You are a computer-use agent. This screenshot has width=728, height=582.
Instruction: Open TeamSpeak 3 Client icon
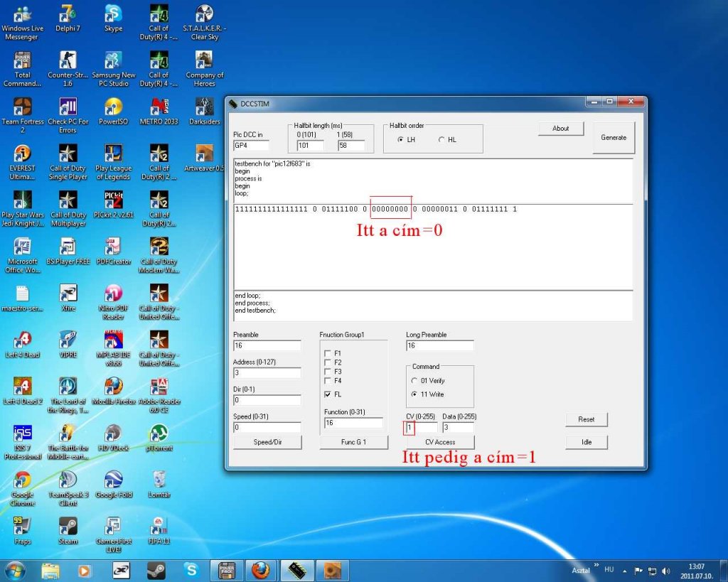[68, 489]
